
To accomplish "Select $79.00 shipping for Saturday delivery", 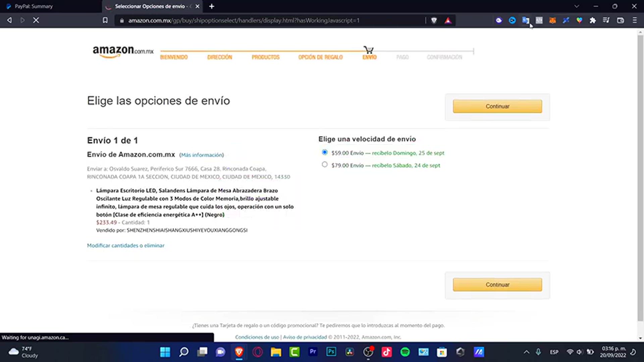I will pos(324,165).
